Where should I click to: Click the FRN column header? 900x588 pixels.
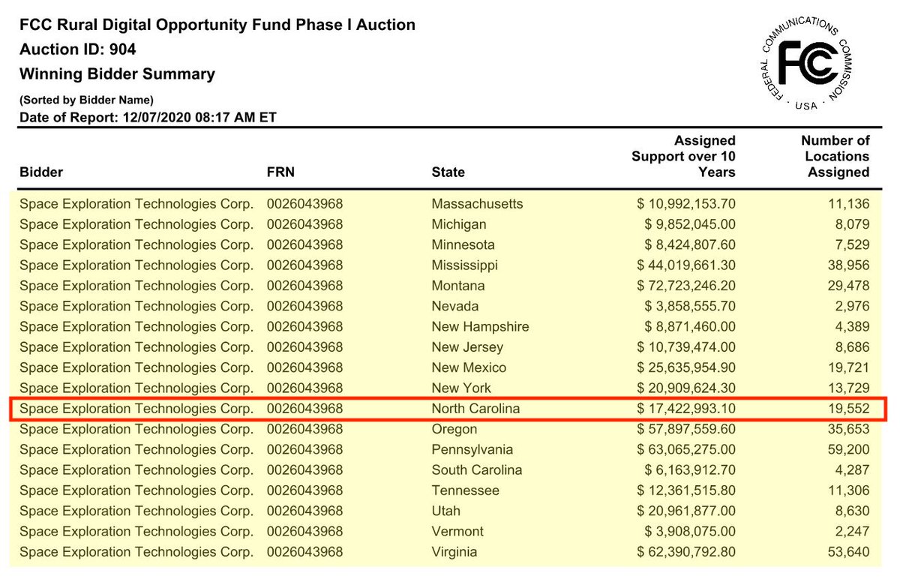280,172
